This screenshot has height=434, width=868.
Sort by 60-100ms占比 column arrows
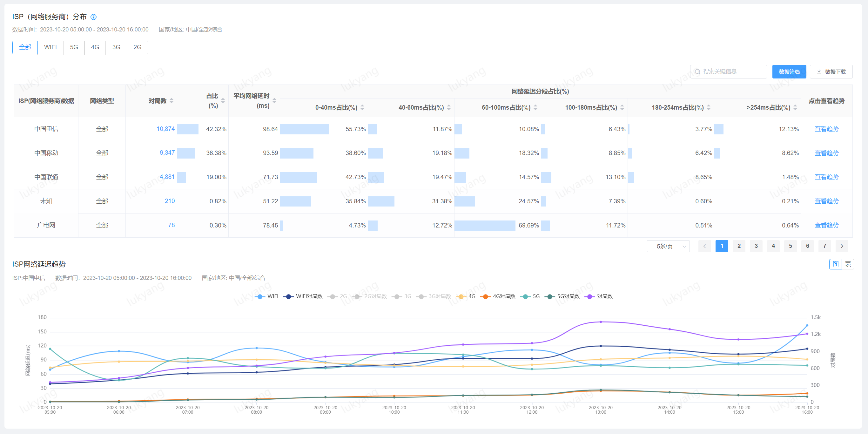535,107
